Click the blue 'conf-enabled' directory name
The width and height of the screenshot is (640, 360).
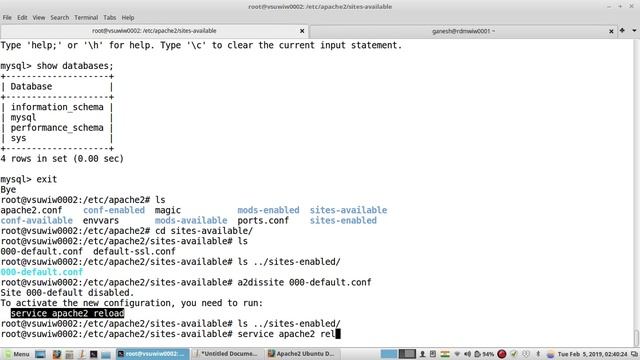tap(114, 210)
